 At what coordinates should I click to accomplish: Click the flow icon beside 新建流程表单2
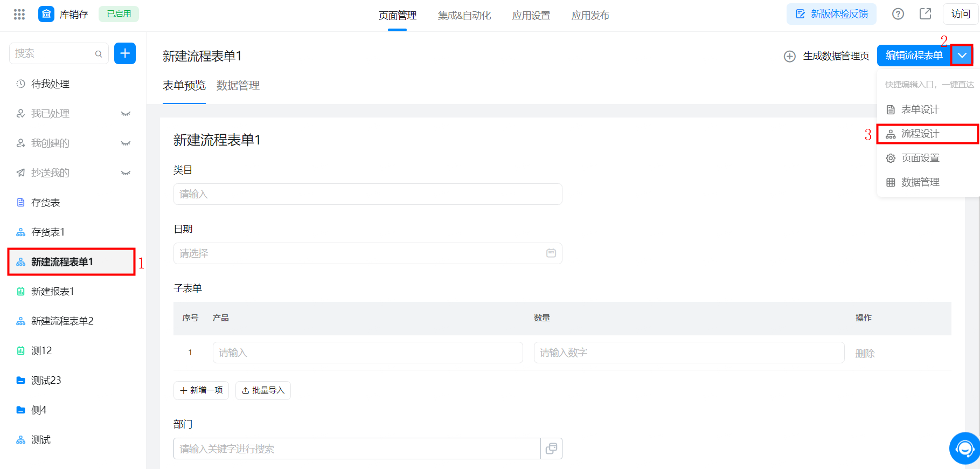coord(20,321)
